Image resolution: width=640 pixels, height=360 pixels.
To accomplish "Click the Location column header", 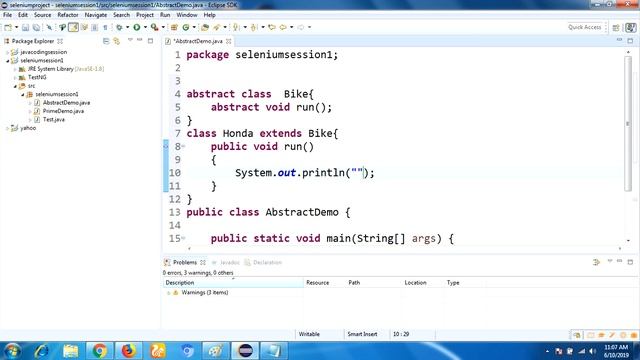I will coord(422,282).
